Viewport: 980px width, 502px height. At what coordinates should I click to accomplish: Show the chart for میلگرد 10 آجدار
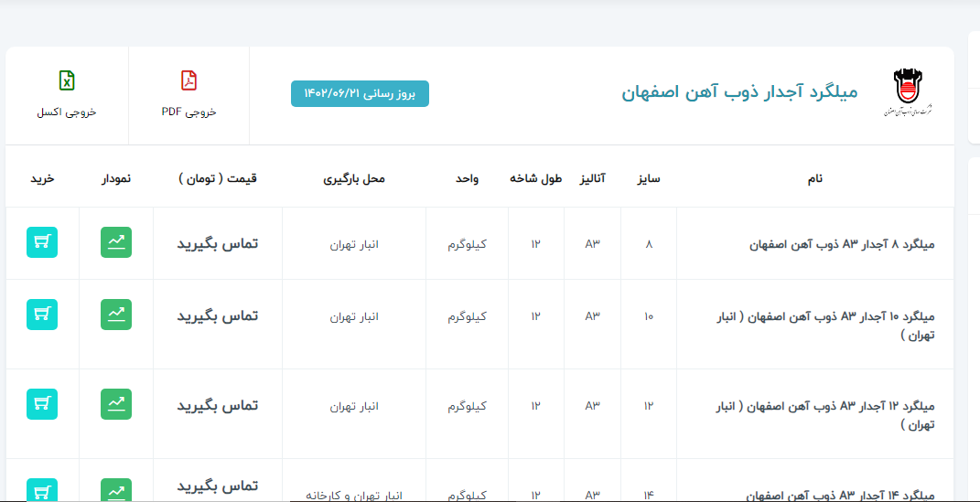tap(116, 315)
